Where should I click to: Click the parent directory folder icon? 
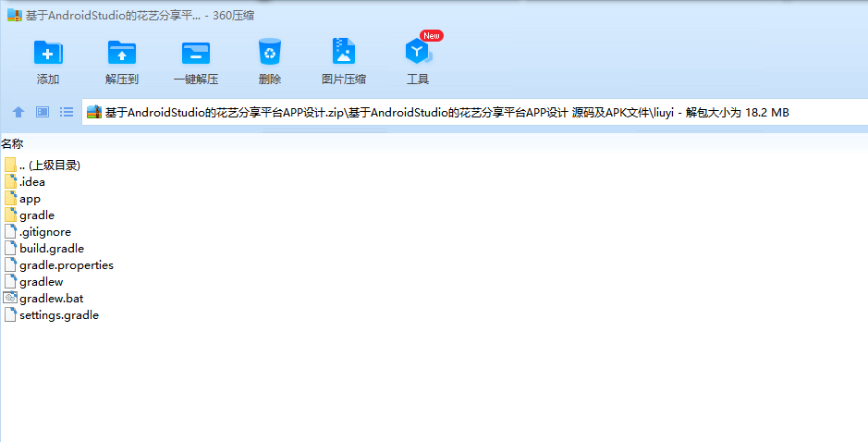tap(10, 166)
